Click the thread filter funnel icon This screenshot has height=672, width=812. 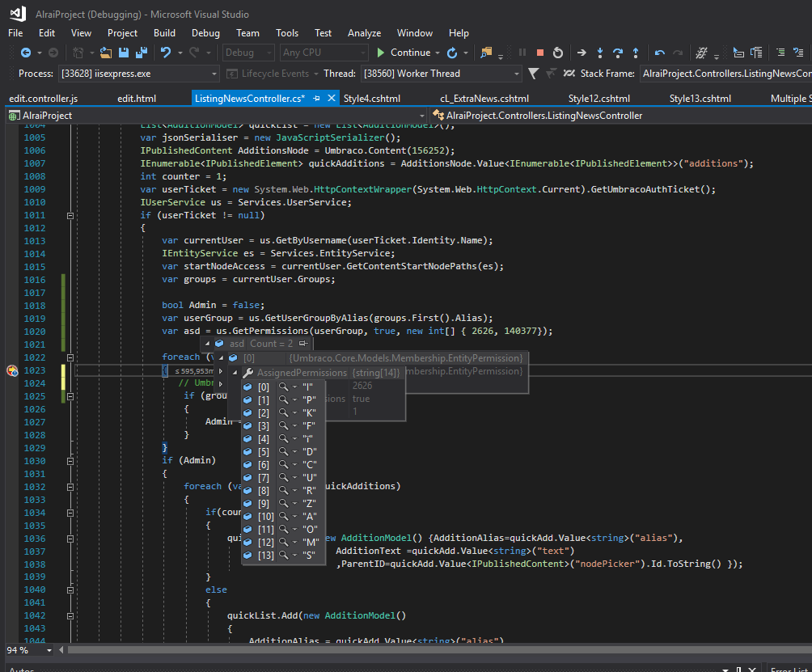(534, 74)
